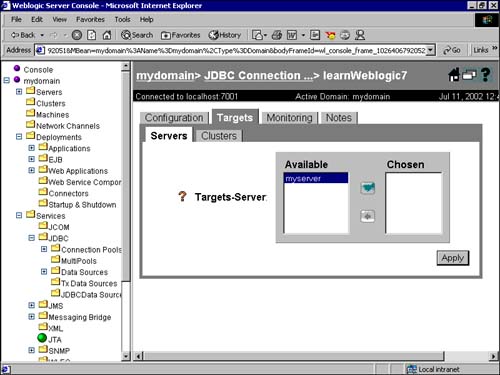
Task: Expand the Data Sources tree node
Action: 44,272
